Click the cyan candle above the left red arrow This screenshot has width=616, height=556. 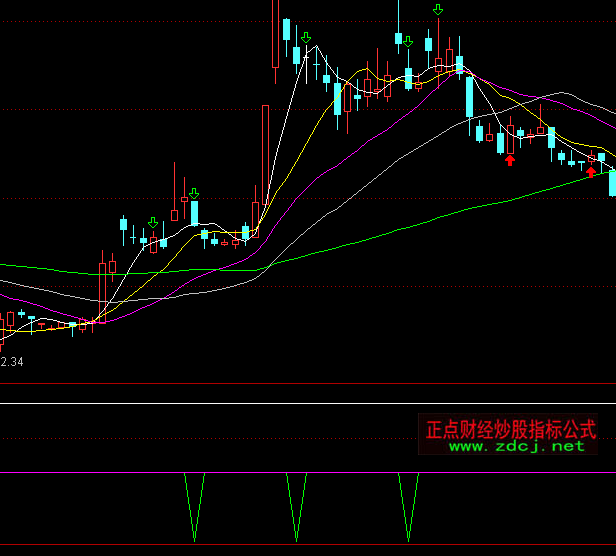[500, 142]
